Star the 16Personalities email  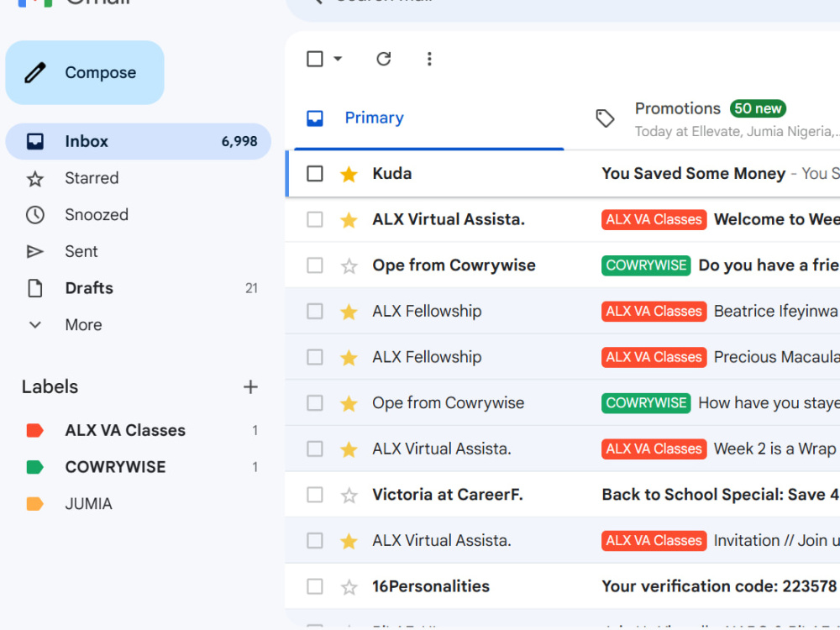349,587
